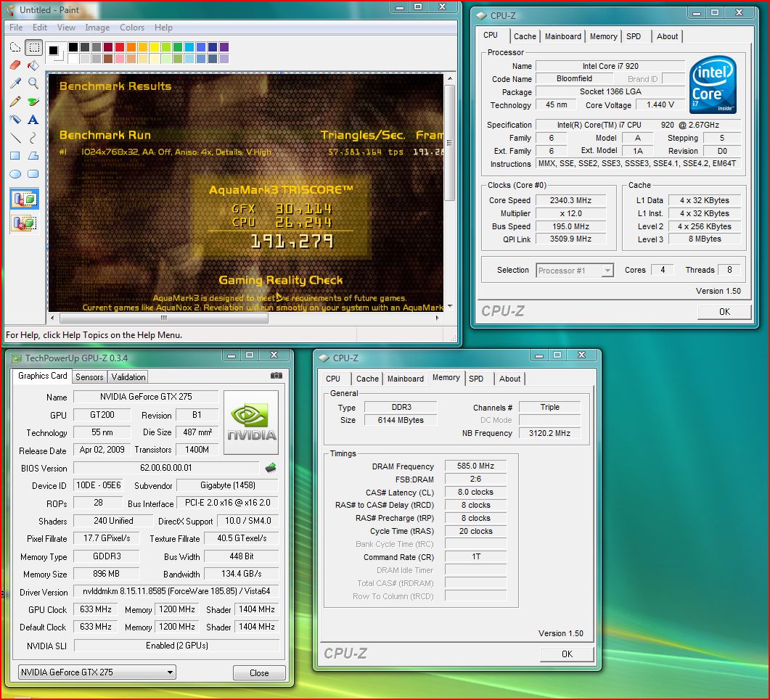Click the GPU-Z camera screenshot icon

pos(277,376)
